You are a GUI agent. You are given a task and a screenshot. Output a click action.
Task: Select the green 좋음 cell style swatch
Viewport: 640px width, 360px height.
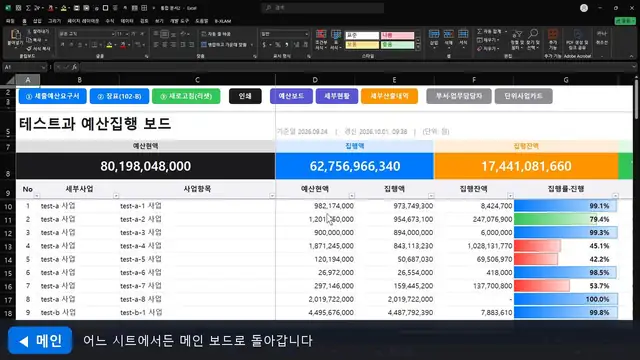pos(397,45)
